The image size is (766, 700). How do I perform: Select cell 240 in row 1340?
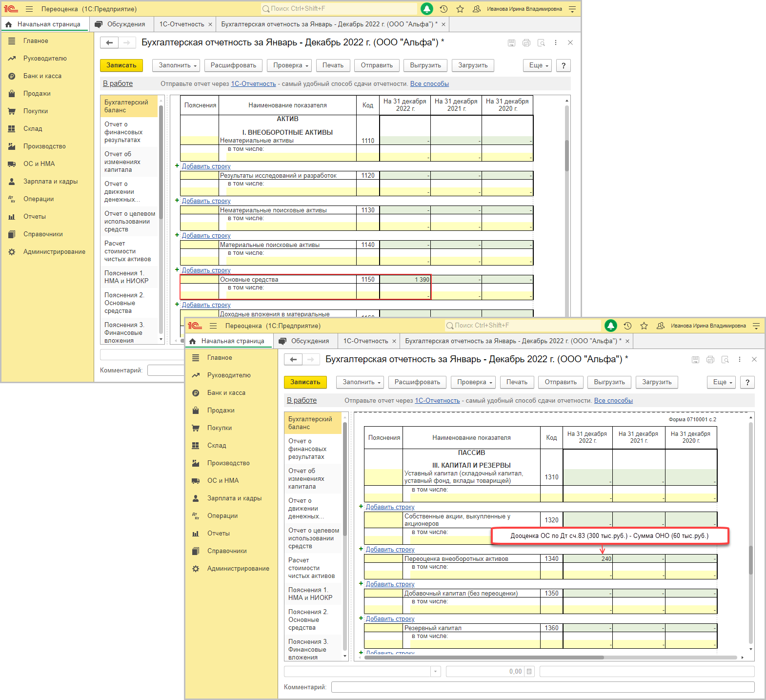pos(587,559)
